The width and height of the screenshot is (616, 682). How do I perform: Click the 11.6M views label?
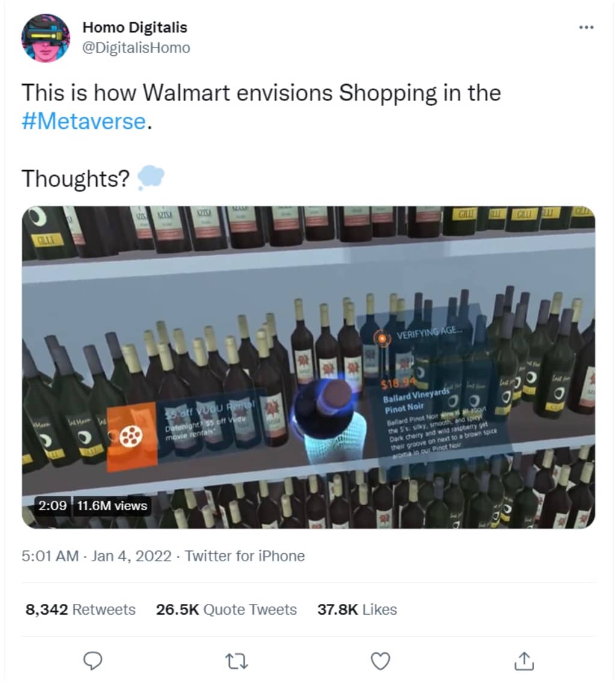tap(112, 505)
